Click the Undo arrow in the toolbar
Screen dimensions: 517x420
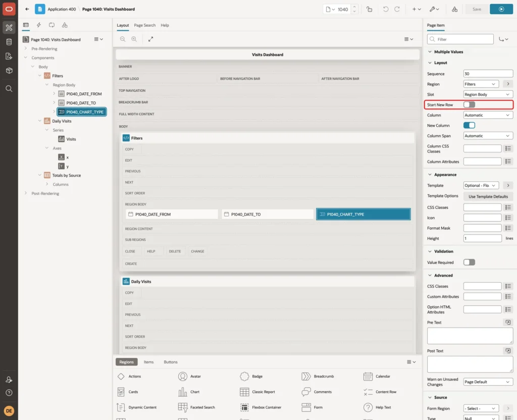click(385, 9)
